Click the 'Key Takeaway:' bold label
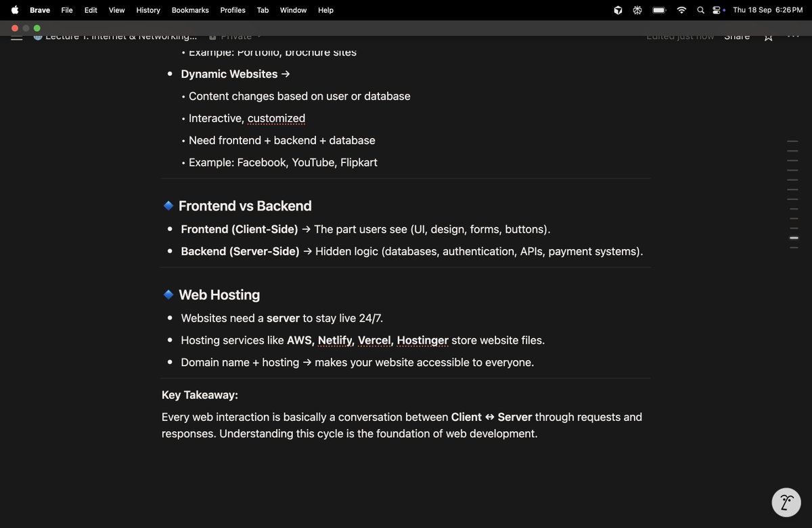Image resolution: width=812 pixels, height=528 pixels. [x=200, y=395]
